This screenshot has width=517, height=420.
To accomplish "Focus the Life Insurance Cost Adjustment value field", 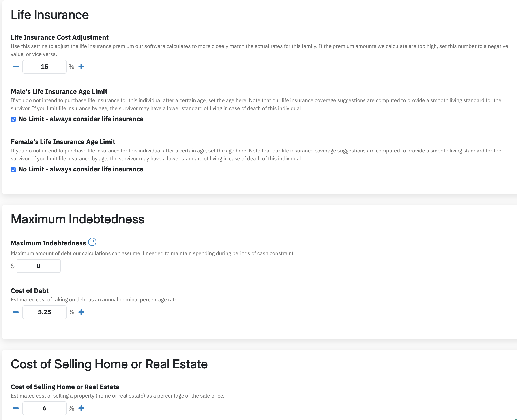I will tap(45, 67).
